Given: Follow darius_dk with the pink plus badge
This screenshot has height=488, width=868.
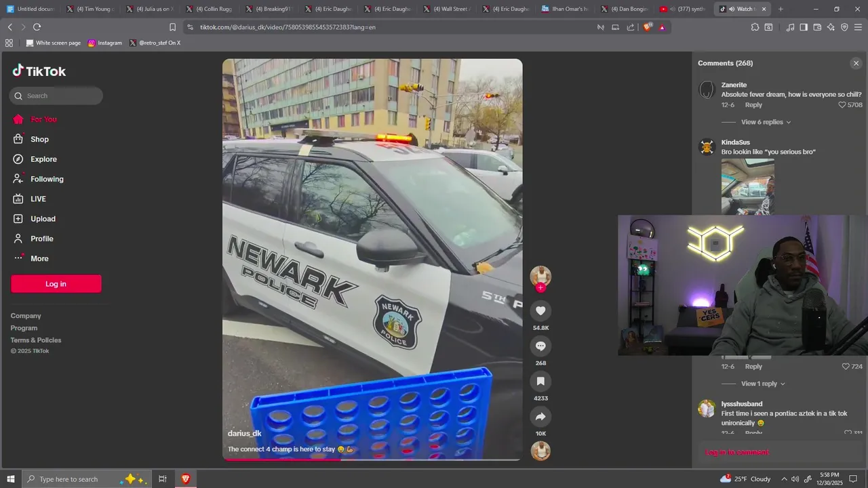Looking at the screenshot, I should click(x=540, y=288).
